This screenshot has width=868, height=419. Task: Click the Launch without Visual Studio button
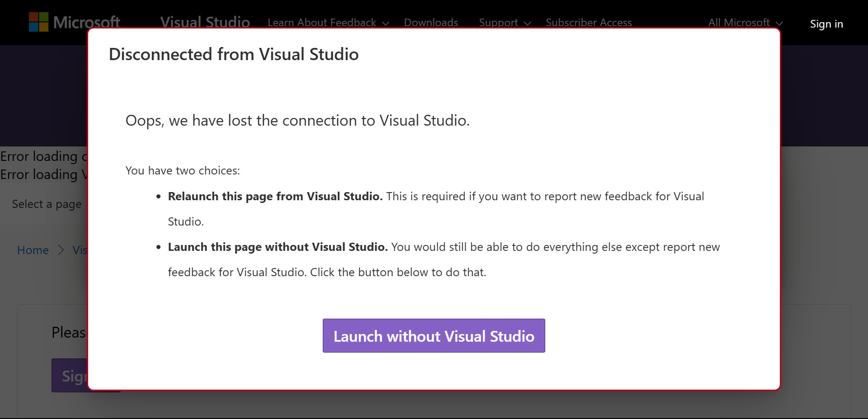pyautogui.click(x=434, y=335)
